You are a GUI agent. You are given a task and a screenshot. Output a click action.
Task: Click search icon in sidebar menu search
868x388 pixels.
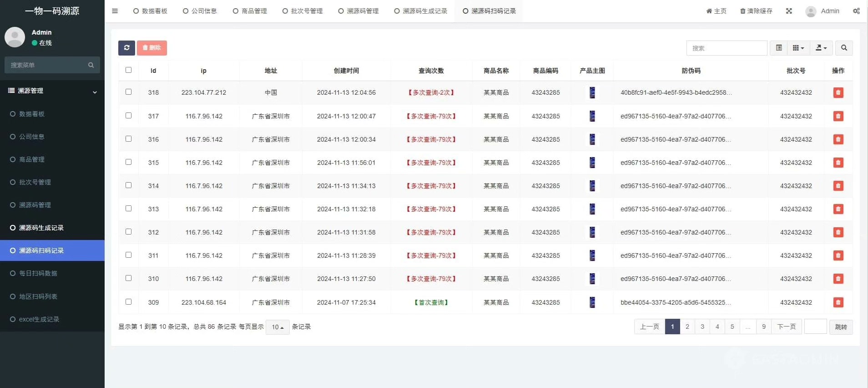[91, 65]
